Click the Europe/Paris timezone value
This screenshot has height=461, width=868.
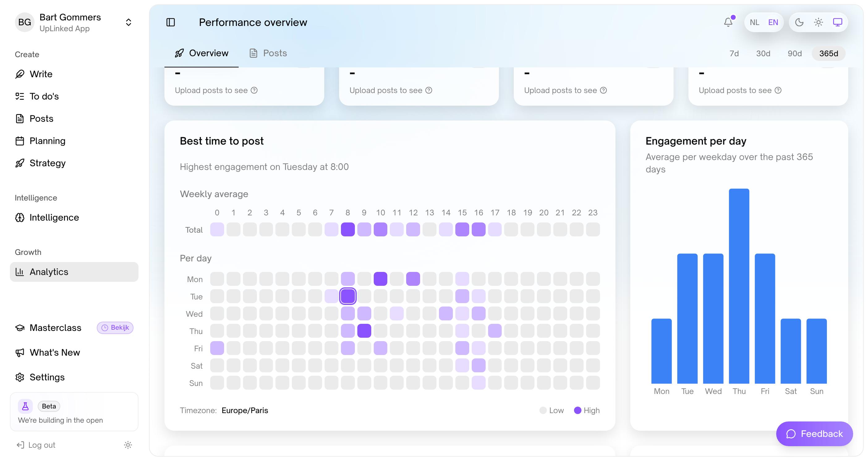[x=245, y=411]
